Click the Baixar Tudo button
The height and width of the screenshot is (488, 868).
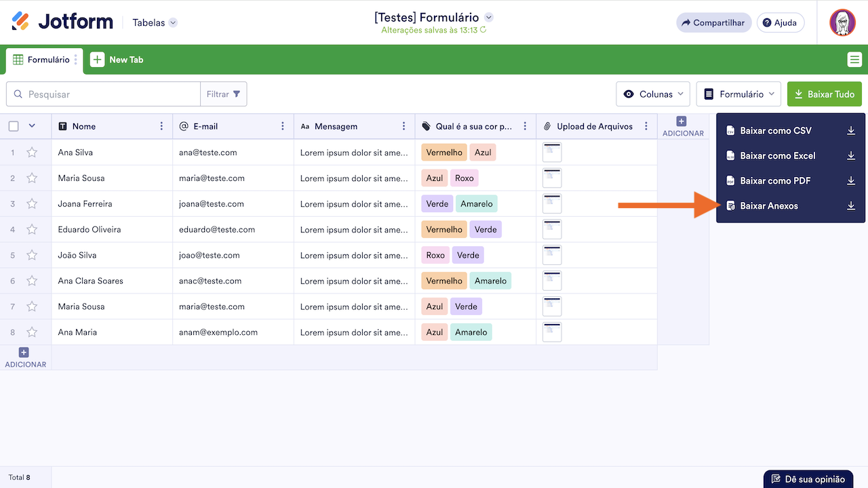tap(825, 94)
